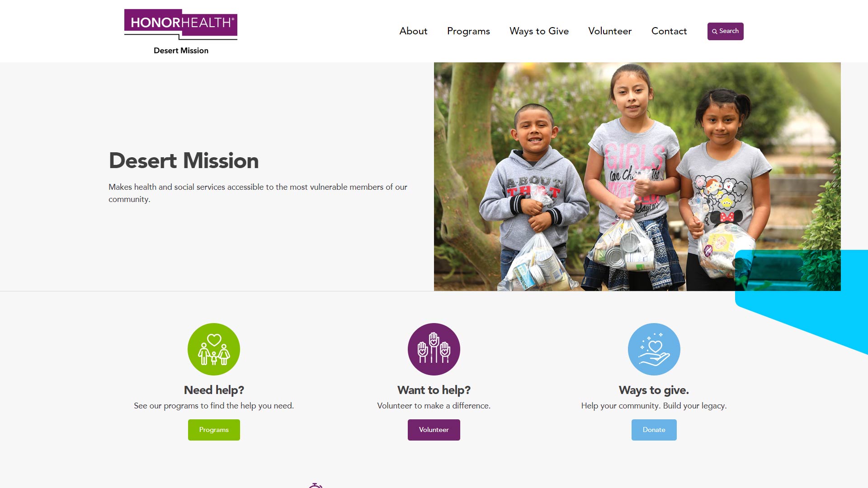Click the Want to help? heading
The image size is (868, 488).
coord(434,390)
